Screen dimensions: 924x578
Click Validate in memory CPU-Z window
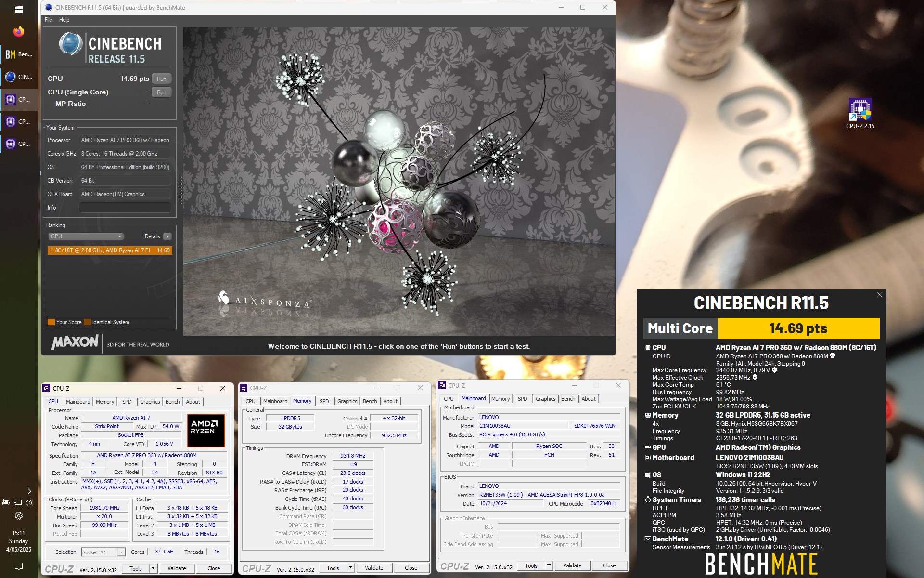point(374,568)
